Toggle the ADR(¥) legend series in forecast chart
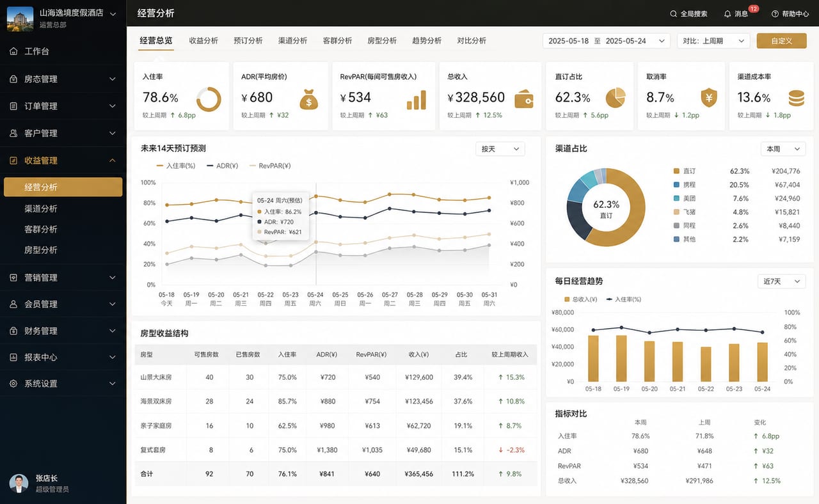819x504 pixels. point(223,165)
